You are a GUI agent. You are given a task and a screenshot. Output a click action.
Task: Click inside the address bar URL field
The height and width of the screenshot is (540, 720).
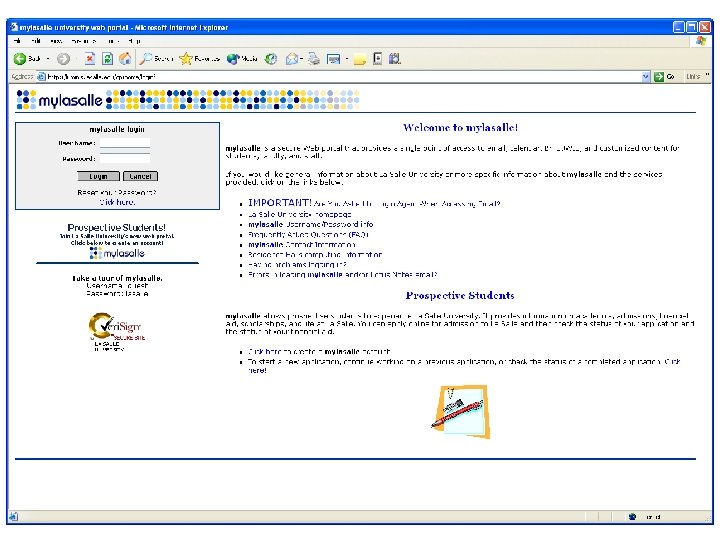(x=343, y=77)
